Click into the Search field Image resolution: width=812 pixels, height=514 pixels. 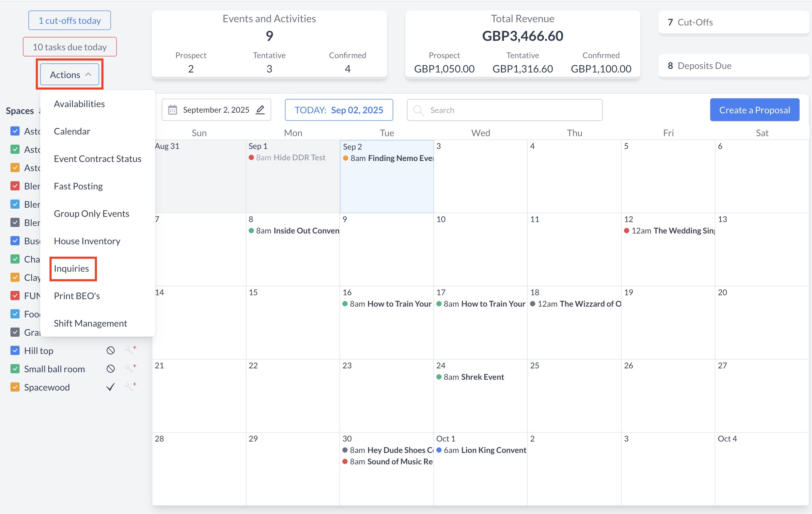(509, 110)
